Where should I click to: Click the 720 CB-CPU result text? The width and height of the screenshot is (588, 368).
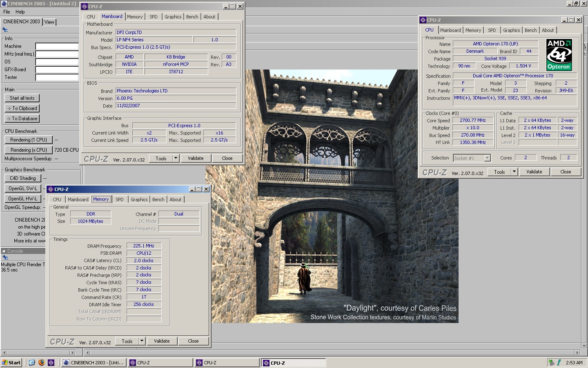point(67,150)
